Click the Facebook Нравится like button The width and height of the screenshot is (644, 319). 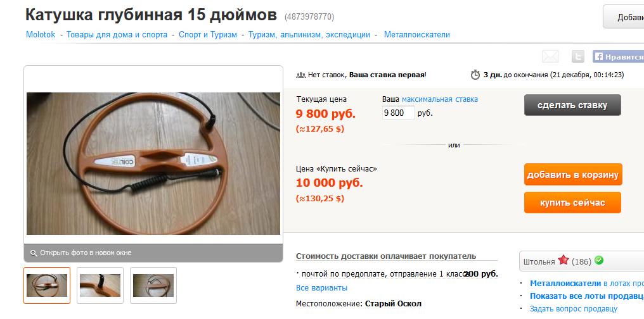pyautogui.click(x=618, y=56)
